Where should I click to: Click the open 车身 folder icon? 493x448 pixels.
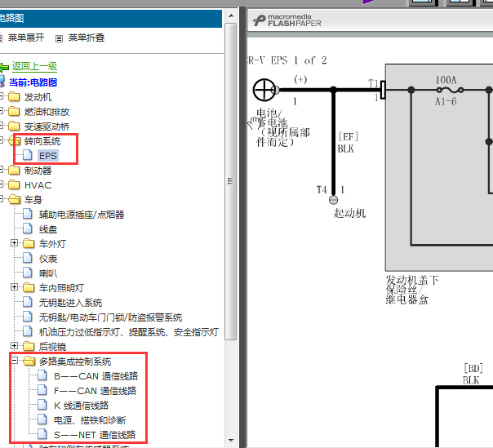pos(14,199)
